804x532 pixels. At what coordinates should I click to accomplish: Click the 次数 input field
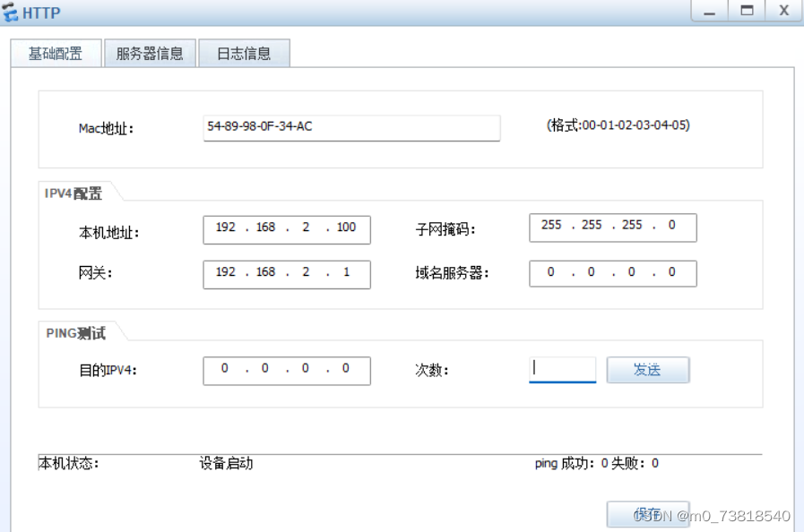pyautogui.click(x=562, y=368)
